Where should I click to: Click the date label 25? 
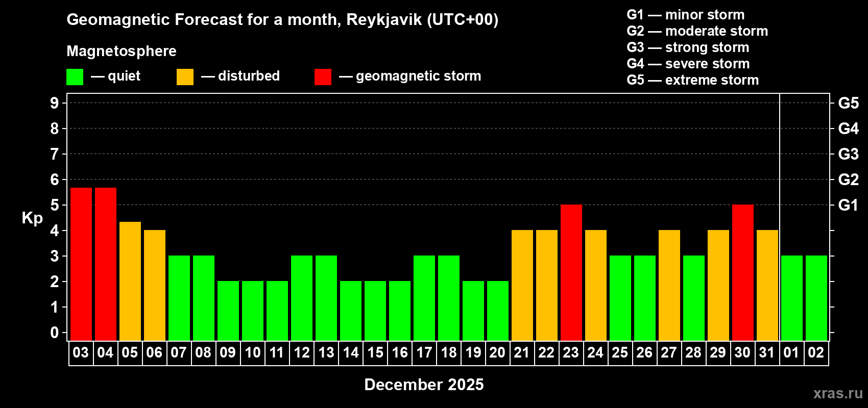(x=620, y=352)
